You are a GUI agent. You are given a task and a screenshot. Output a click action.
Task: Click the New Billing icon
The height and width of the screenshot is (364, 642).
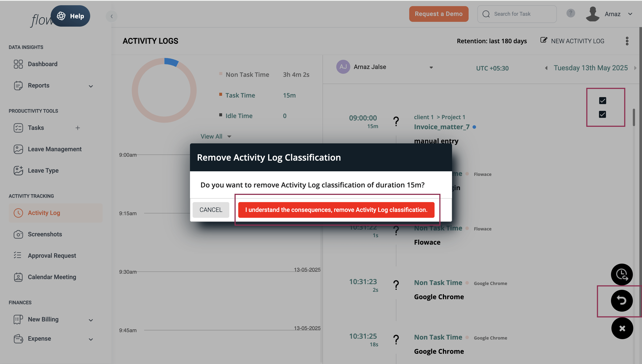click(18, 319)
